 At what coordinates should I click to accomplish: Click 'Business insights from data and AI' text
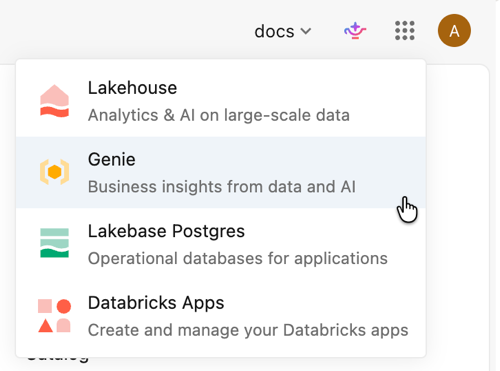pos(222,187)
